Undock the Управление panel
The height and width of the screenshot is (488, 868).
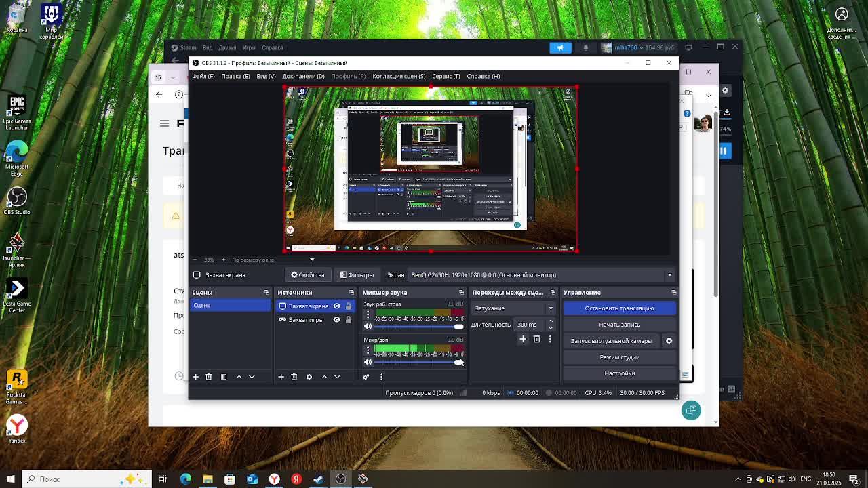tap(673, 293)
